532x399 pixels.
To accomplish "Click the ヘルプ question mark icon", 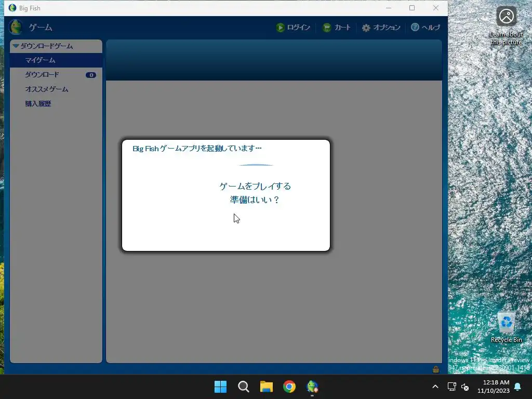I will (415, 27).
